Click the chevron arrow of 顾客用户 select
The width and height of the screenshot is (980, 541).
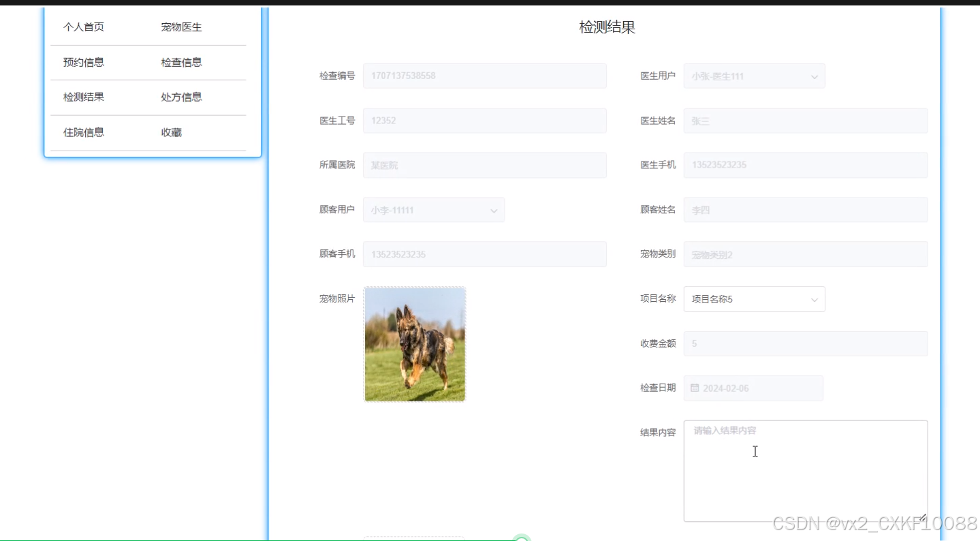pos(494,211)
